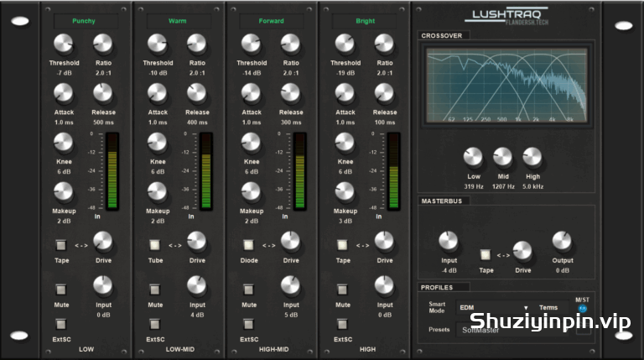Click the crossover spectrum display
The height and width of the screenshot is (360, 644).
(x=506, y=85)
